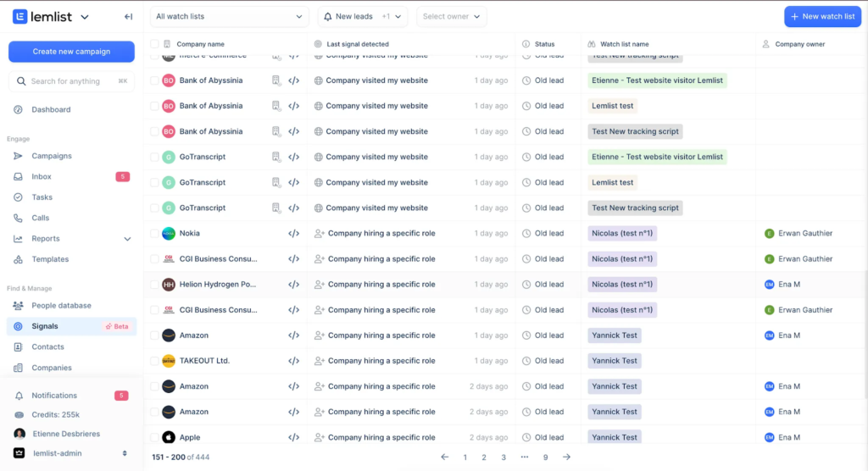Image resolution: width=868 pixels, height=471 pixels.
Task: Click the next page arrow in pagination
Action: pos(566,457)
